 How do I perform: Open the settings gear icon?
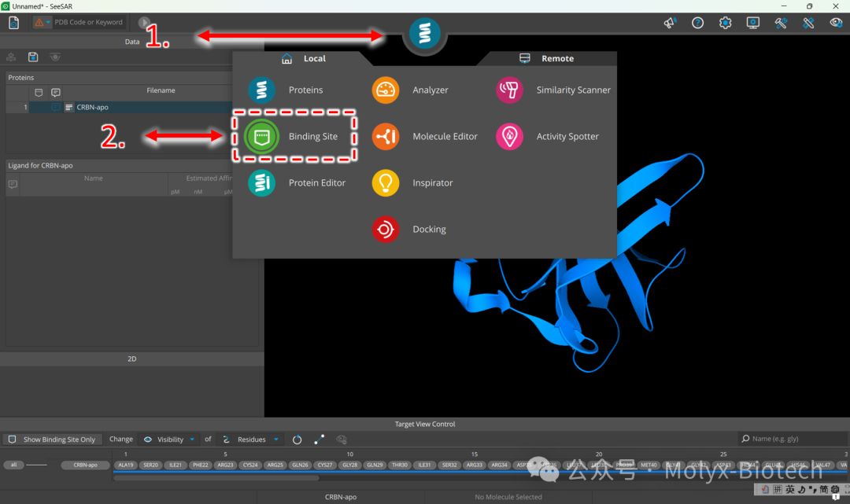tap(726, 23)
